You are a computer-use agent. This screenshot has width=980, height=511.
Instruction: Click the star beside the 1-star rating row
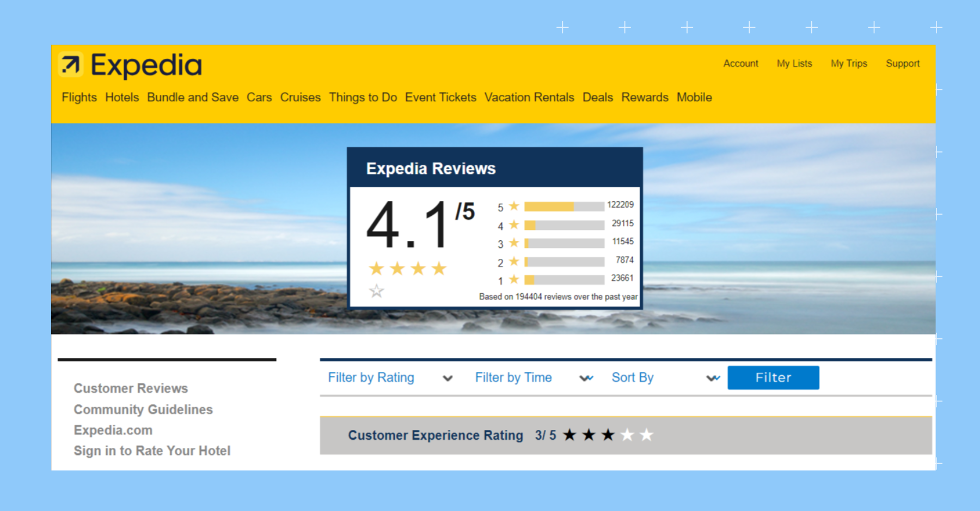click(513, 280)
